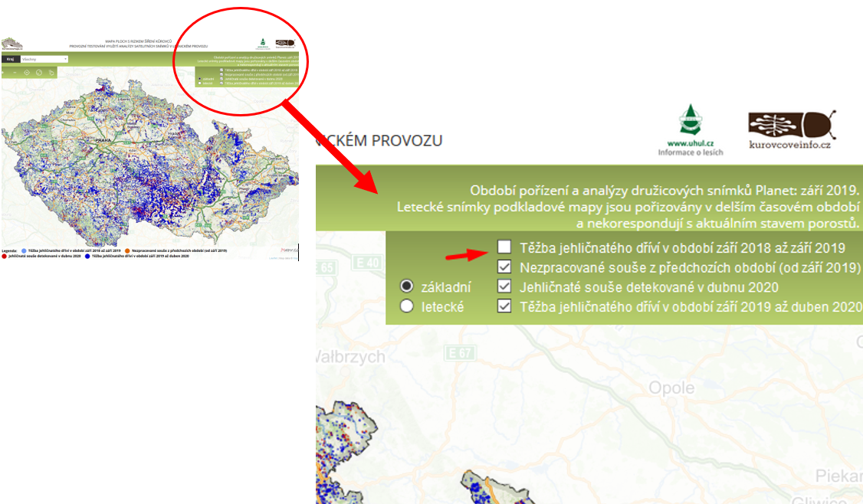863x504 pixels.
Task: Click the kurovcova mapa logo in small screenshot
Action: pos(11,45)
